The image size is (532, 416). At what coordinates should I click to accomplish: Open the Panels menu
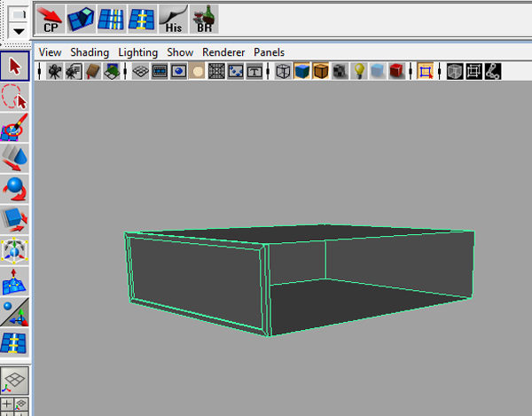point(269,52)
